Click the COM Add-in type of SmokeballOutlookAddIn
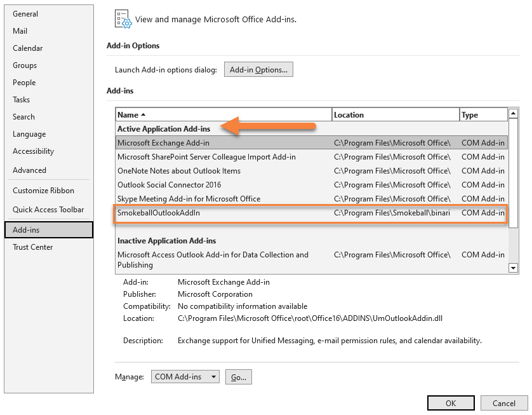The height and width of the screenshot is (415, 532). (483, 213)
